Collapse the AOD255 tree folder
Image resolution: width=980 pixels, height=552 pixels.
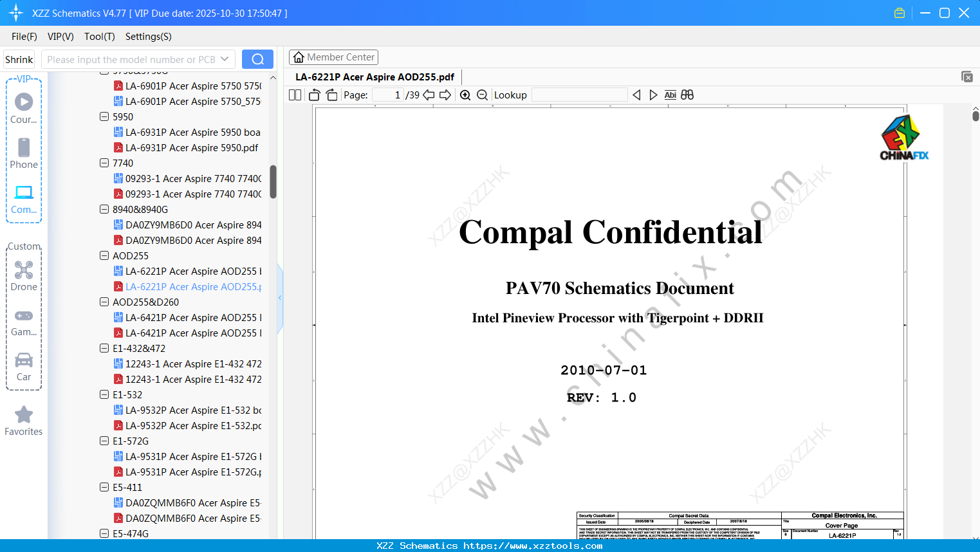(104, 256)
